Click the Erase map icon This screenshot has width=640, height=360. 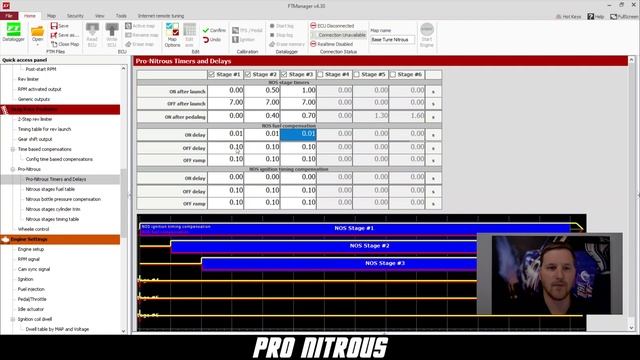(128, 44)
